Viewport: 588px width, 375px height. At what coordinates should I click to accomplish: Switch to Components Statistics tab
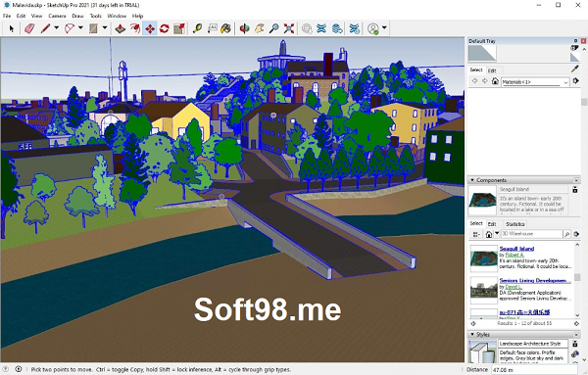click(514, 224)
